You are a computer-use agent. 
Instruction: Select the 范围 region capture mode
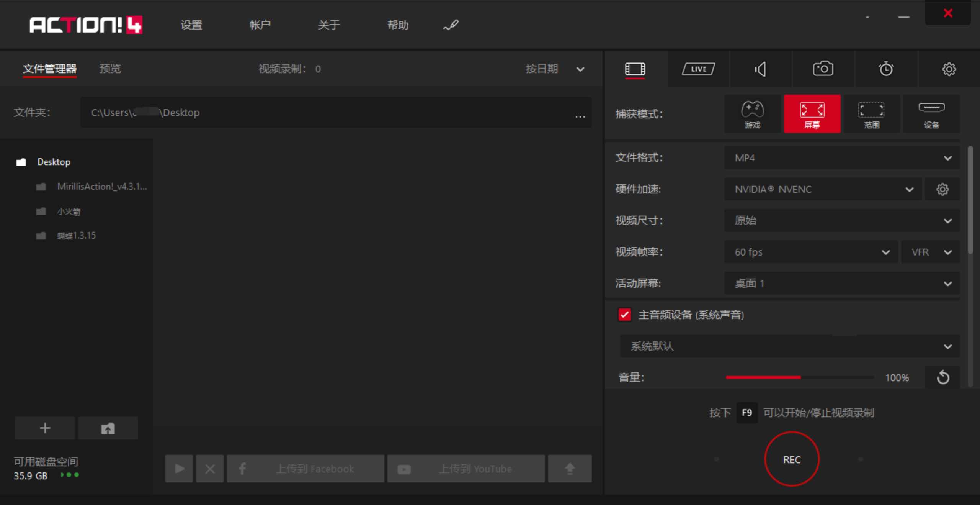coord(872,114)
